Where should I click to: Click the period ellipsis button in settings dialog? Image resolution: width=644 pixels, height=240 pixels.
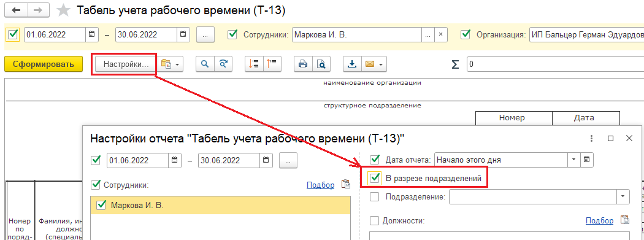click(288, 160)
